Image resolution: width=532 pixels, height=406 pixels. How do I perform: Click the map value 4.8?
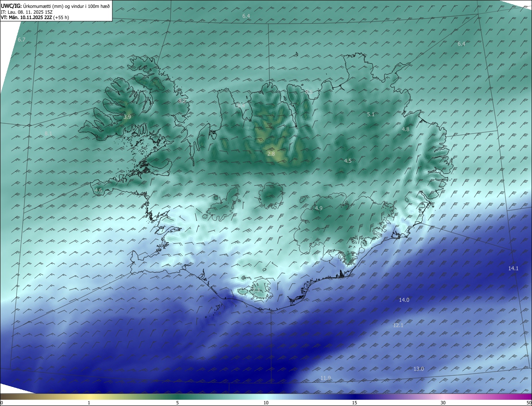pyautogui.click(x=406, y=129)
